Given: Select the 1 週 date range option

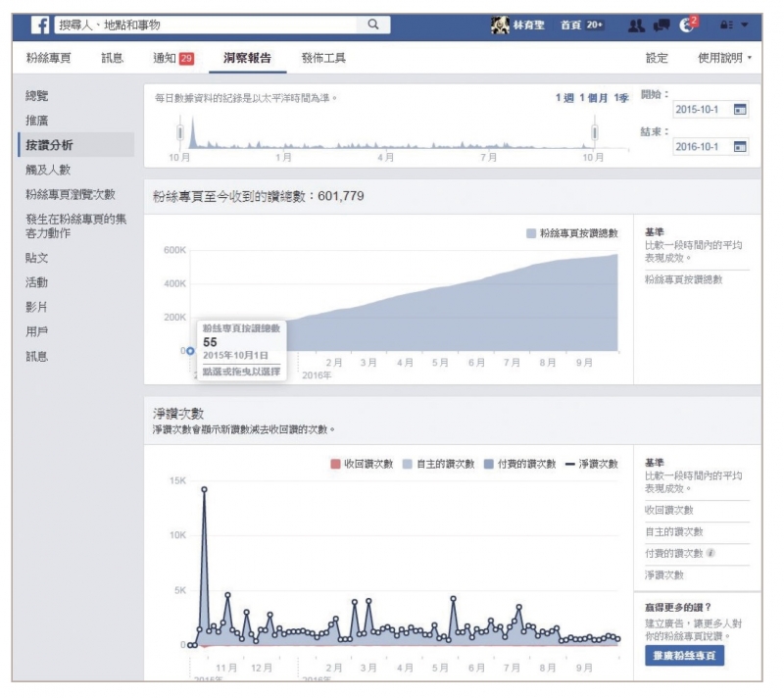Looking at the screenshot, I should pos(564,98).
